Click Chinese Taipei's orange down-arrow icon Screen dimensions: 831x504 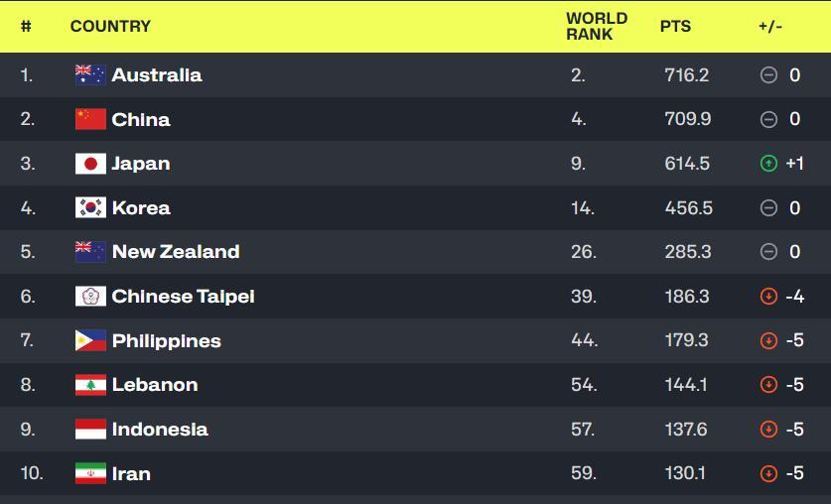(x=768, y=297)
